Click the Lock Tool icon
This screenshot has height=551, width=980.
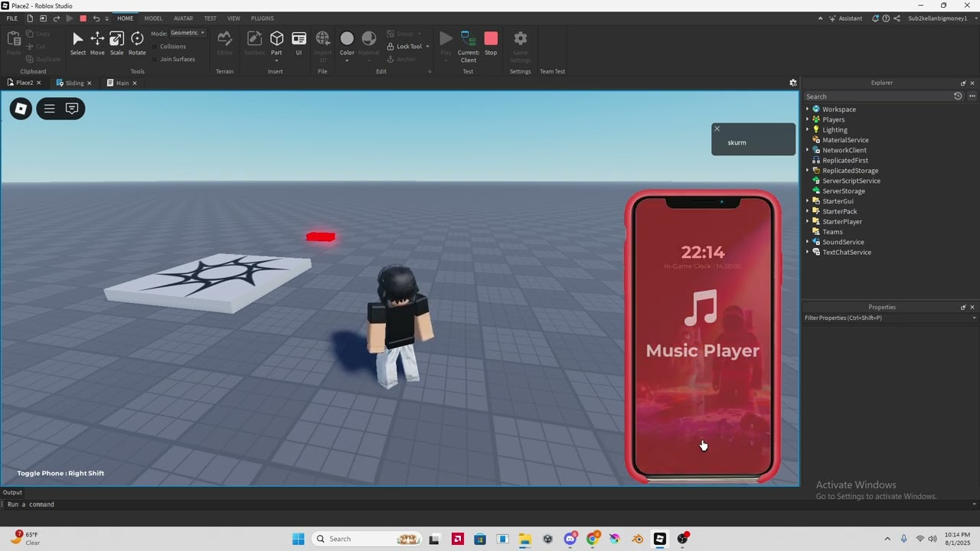coord(390,46)
